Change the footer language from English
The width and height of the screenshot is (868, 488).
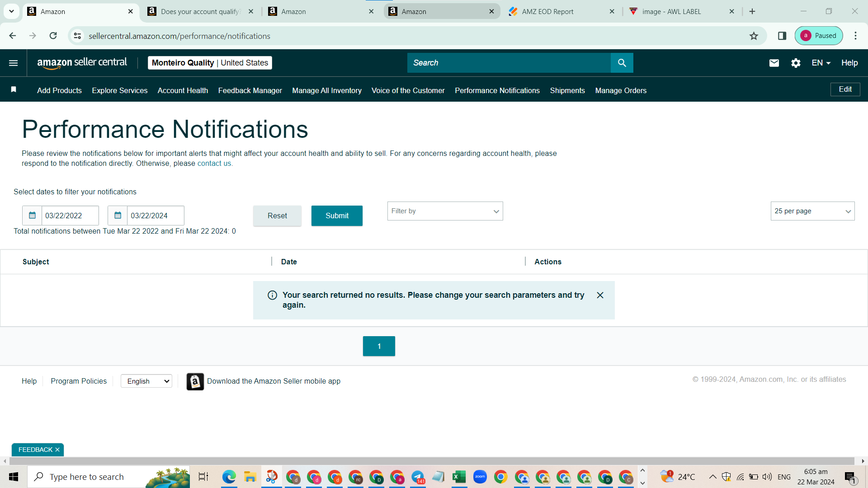[x=146, y=381]
